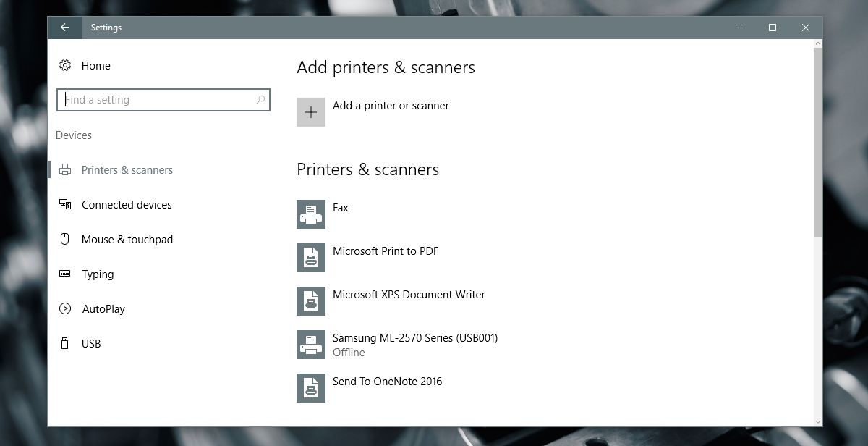
Task: Minimize the Settings window
Action: pos(739,28)
